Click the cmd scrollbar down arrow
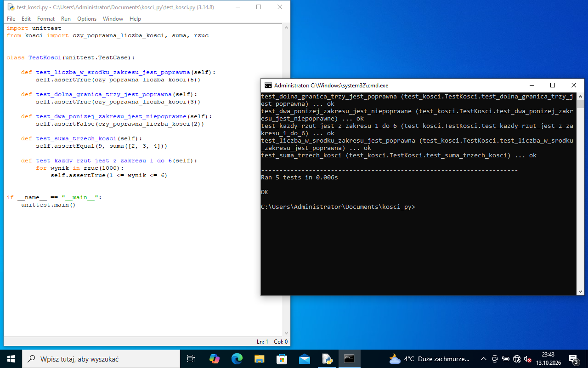 [x=581, y=291]
